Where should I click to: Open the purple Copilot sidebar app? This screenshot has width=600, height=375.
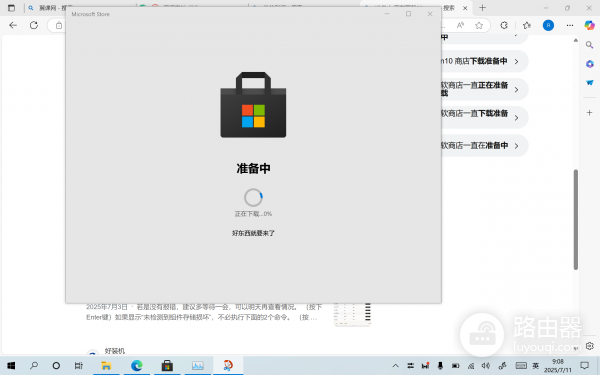589,64
